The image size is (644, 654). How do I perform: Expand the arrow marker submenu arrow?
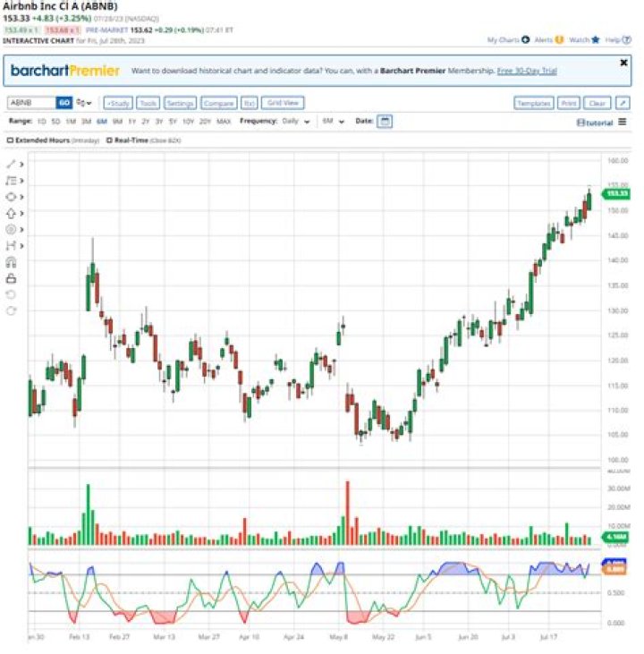click(x=21, y=213)
